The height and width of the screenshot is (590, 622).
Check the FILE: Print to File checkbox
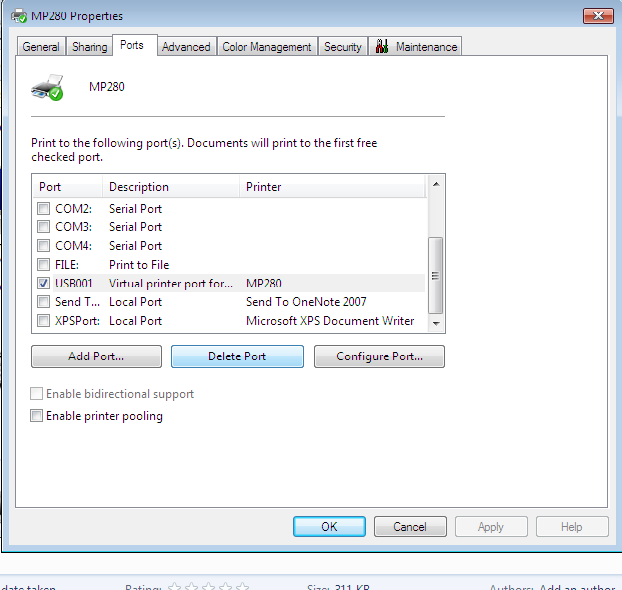click(43, 265)
